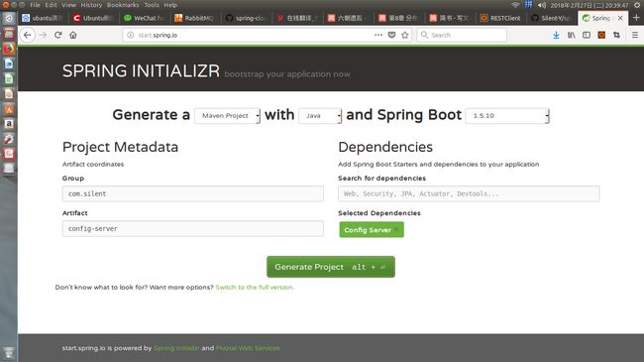Screen dimensions: 644x362
Task: Focus the Search for dependencies field
Action: point(469,193)
